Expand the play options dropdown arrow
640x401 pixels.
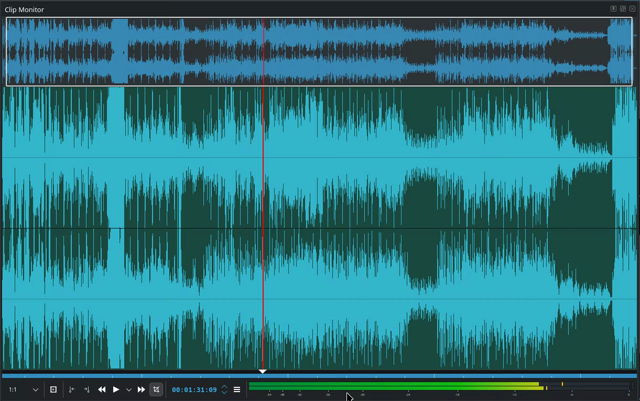[129, 389]
